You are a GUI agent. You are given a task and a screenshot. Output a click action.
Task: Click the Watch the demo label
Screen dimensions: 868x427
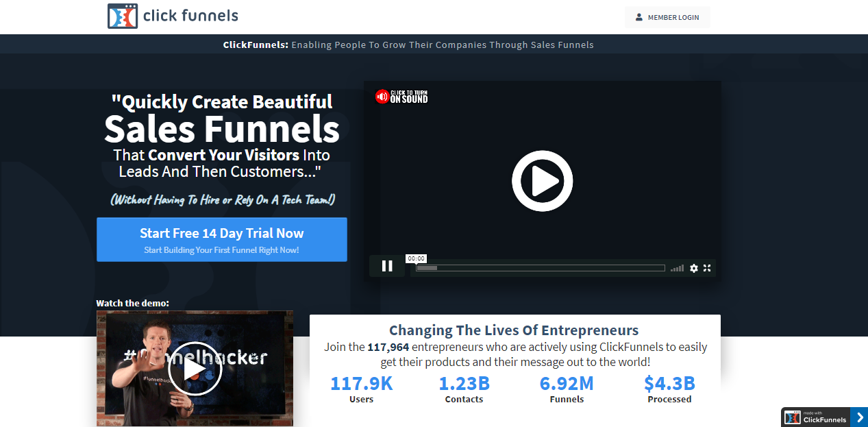(132, 303)
